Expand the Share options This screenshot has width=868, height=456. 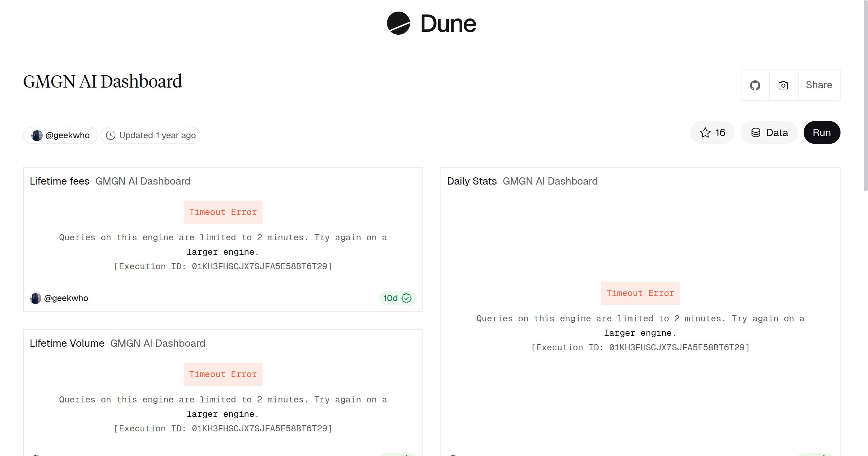tap(819, 85)
